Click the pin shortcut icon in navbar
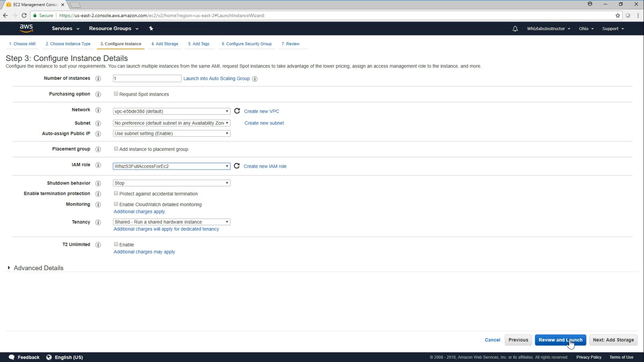The image size is (644, 362). (151, 28)
